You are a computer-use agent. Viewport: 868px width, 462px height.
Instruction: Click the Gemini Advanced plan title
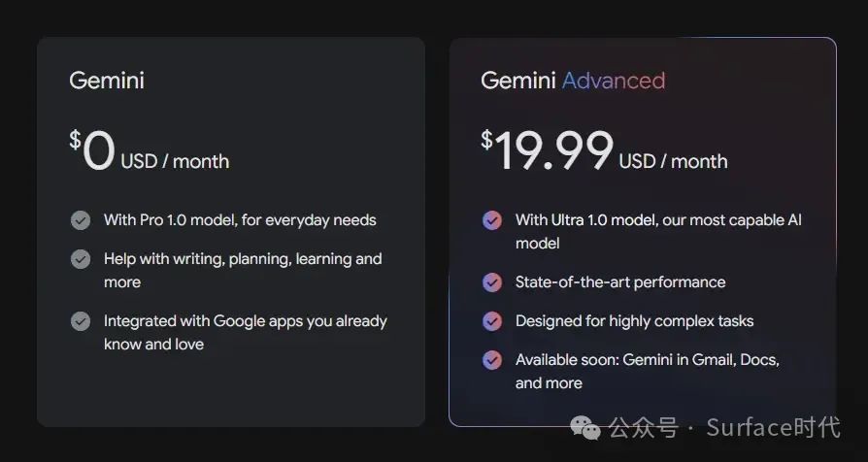coord(573,81)
